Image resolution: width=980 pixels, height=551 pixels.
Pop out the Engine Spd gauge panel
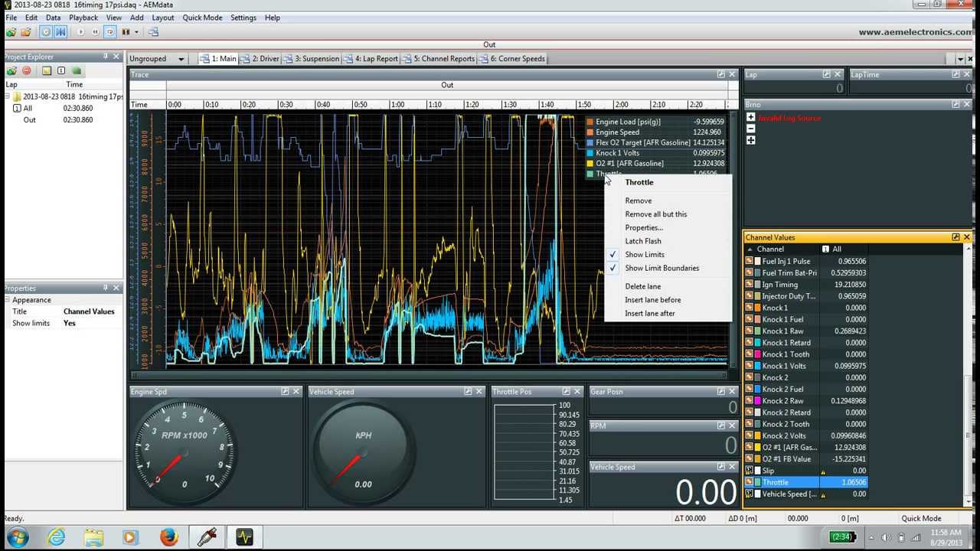click(x=285, y=391)
